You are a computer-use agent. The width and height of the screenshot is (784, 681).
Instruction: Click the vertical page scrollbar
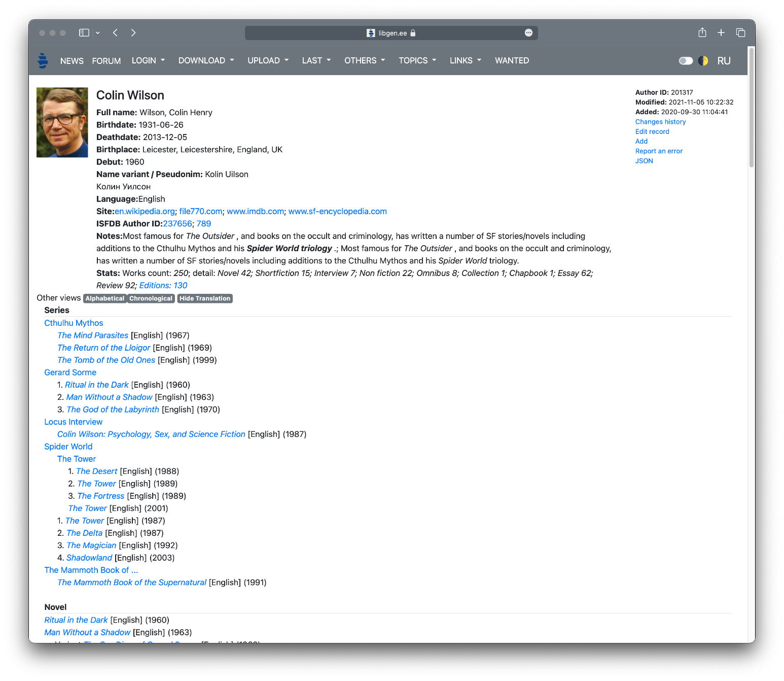point(751,107)
